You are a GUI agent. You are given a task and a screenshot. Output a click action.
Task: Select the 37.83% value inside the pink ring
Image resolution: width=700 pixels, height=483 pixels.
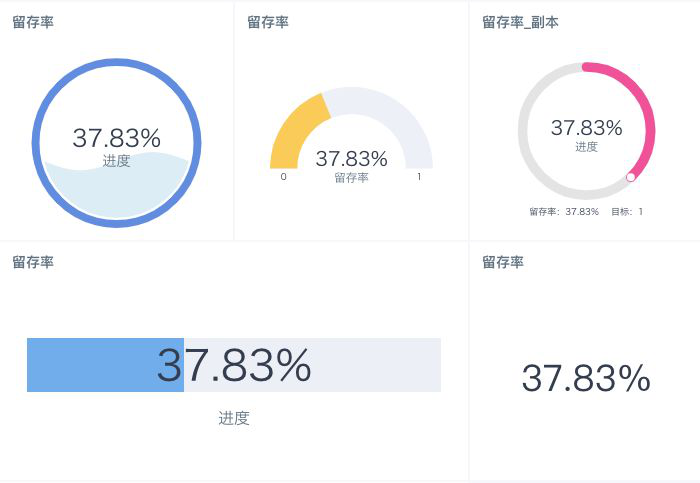click(586, 128)
